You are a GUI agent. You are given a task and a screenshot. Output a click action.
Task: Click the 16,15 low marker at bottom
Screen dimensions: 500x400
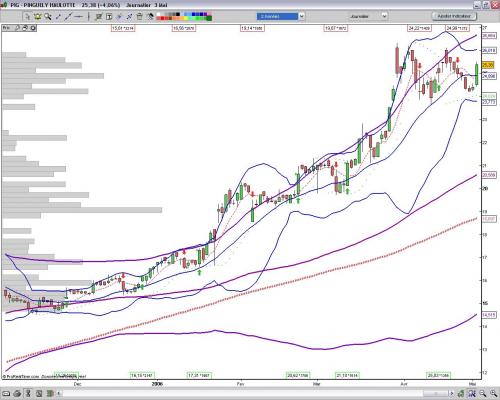click(x=142, y=375)
